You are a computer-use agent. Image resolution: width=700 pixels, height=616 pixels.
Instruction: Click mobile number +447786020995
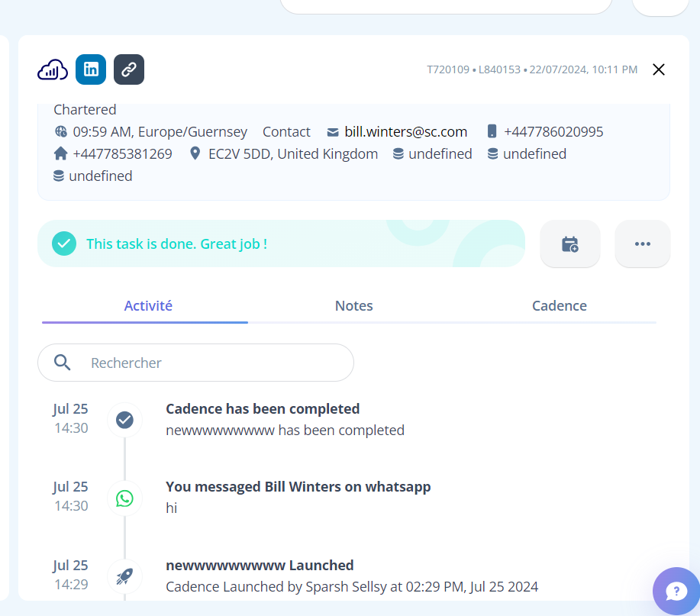coord(553,132)
